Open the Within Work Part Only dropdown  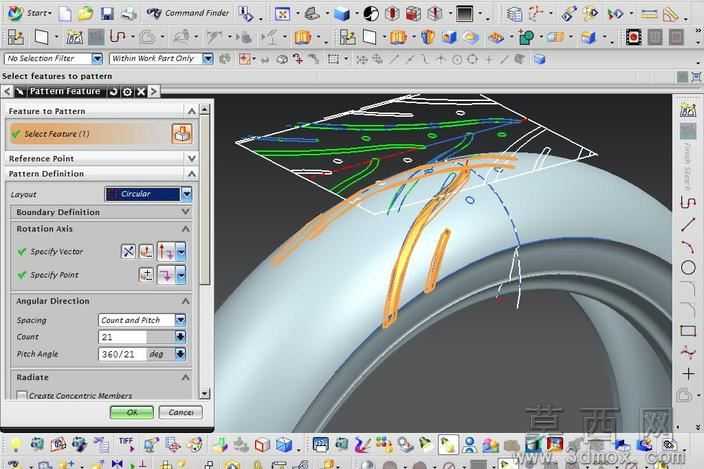(207, 58)
